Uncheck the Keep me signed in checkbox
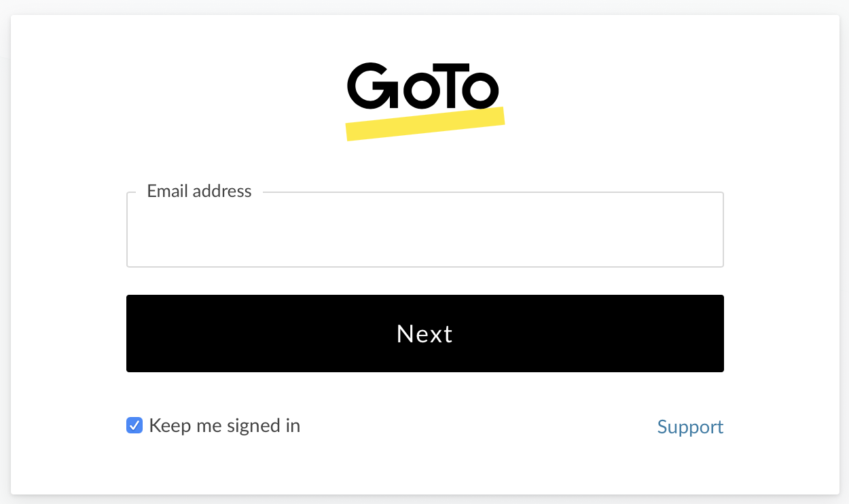 point(134,426)
